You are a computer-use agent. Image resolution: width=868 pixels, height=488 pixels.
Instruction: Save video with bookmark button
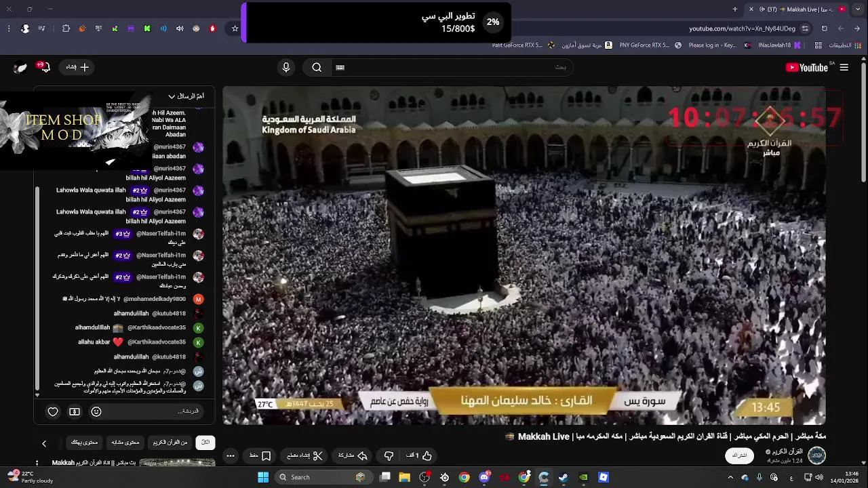point(260,455)
